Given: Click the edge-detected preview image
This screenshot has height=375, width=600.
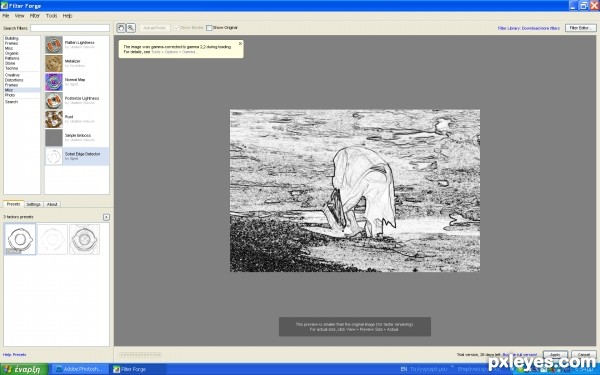Looking at the screenshot, I should 355,191.
